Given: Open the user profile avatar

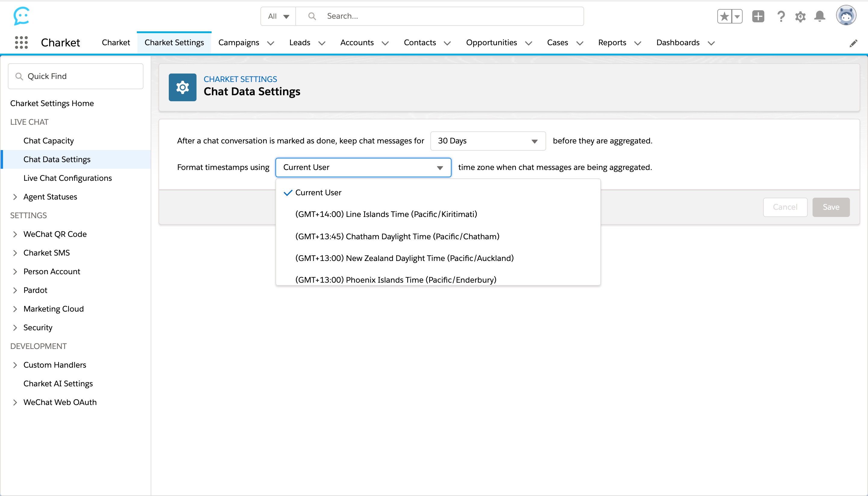Looking at the screenshot, I should [x=846, y=16].
